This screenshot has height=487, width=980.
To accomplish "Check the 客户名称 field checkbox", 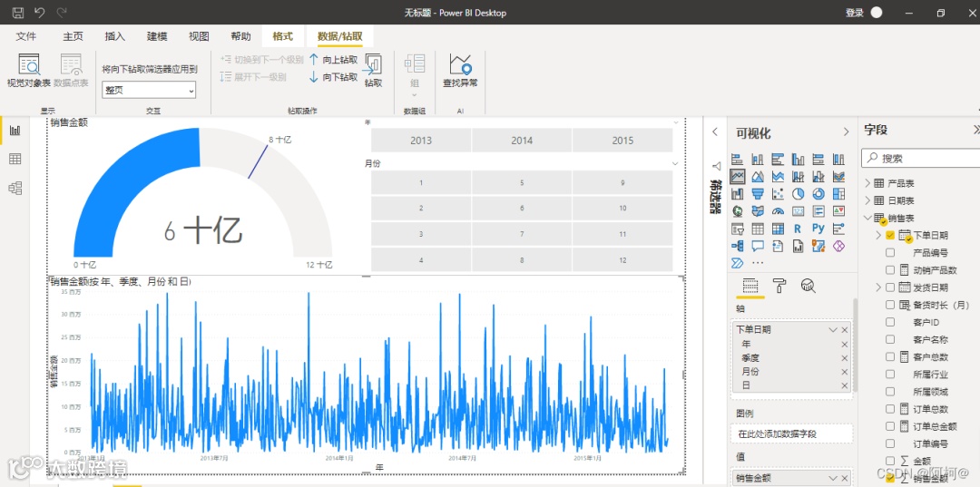I will (x=891, y=340).
